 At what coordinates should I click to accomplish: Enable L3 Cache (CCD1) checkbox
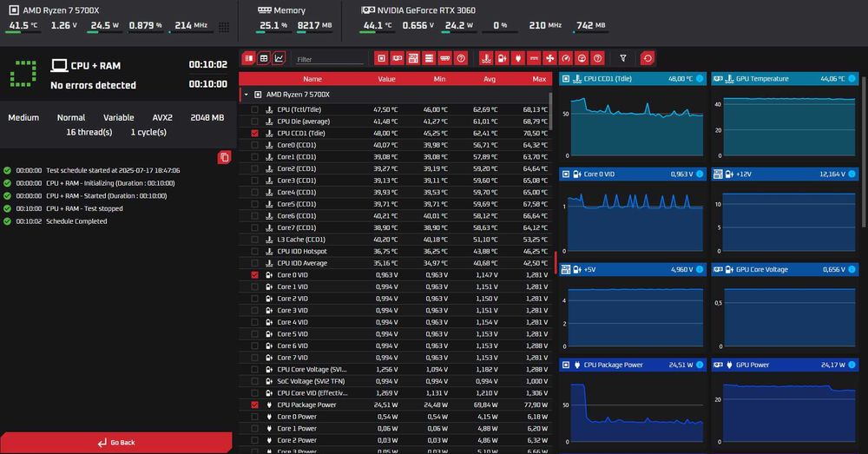click(x=254, y=240)
